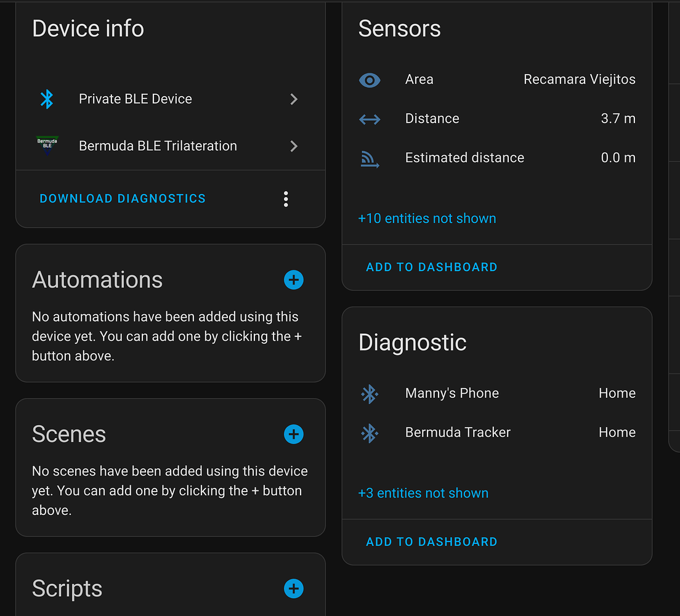Screen dimensions: 680x616
Task: Click the signal icon beside Estimated distance
Action: tap(370, 159)
